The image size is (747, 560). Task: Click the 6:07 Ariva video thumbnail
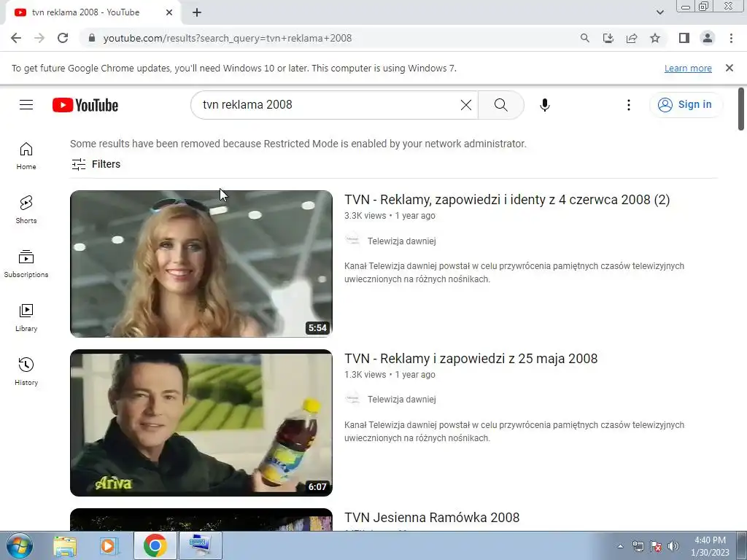tap(201, 423)
